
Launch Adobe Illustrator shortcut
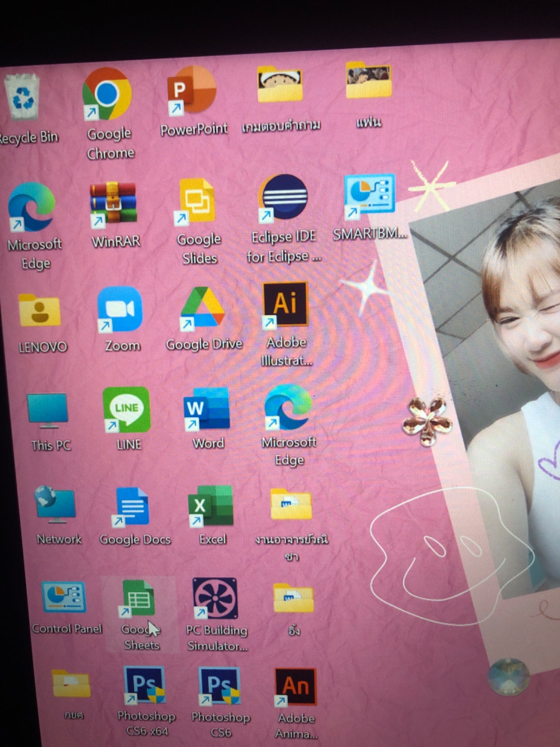click(285, 304)
